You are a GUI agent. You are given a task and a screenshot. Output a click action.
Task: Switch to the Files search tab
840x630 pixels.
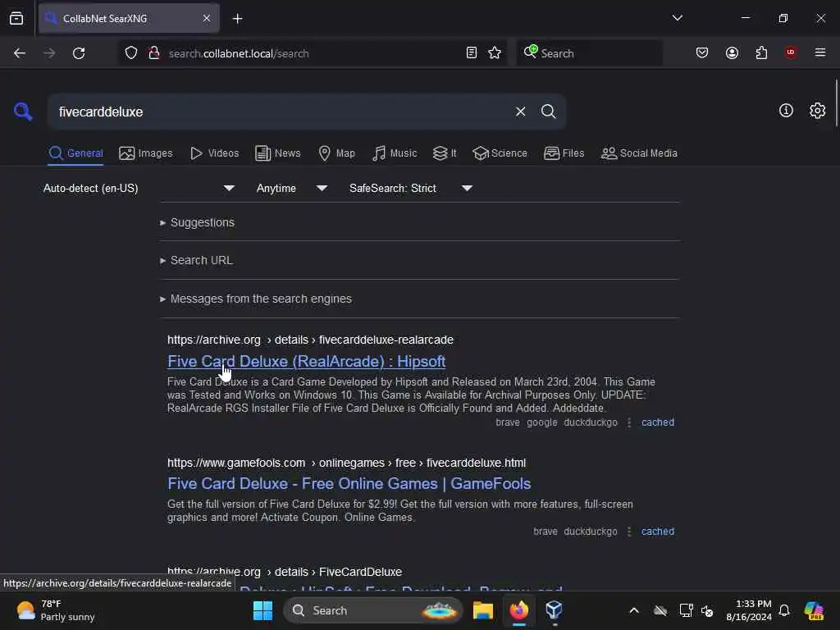coord(564,153)
